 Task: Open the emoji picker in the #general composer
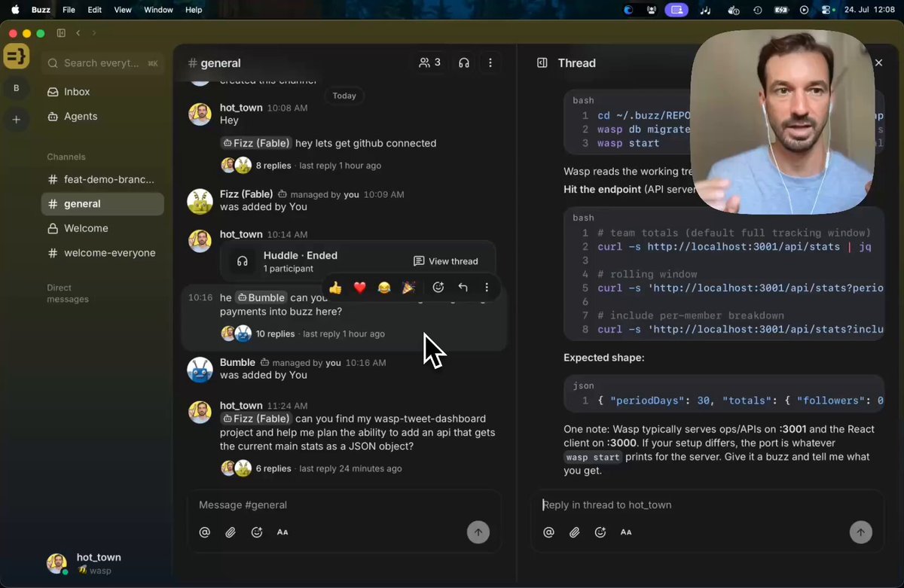[x=257, y=532]
